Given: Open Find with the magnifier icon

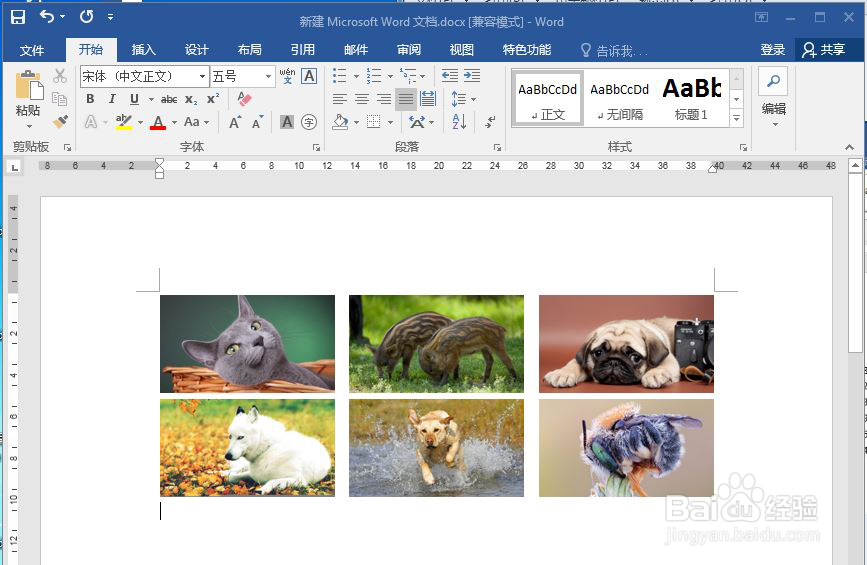Looking at the screenshot, I should [x=773, y=81].
